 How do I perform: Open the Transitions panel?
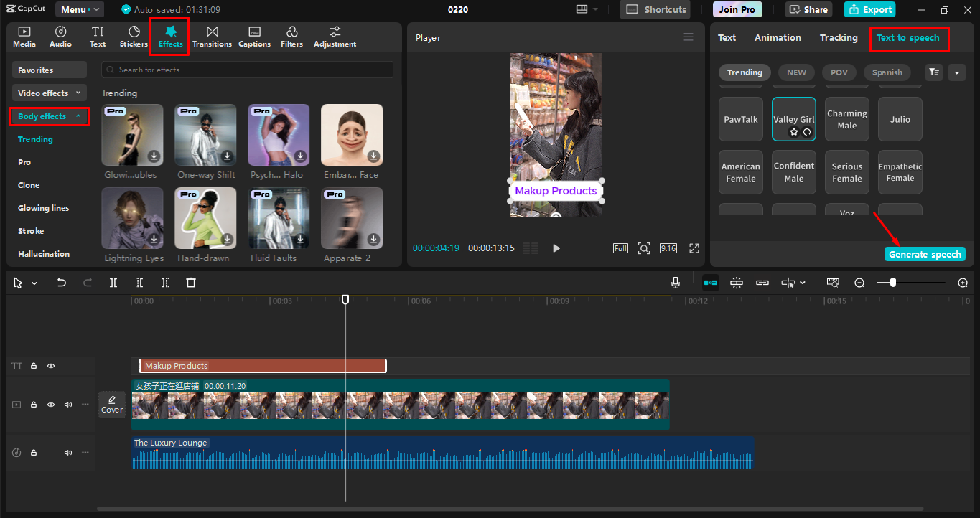pos(212,37)
